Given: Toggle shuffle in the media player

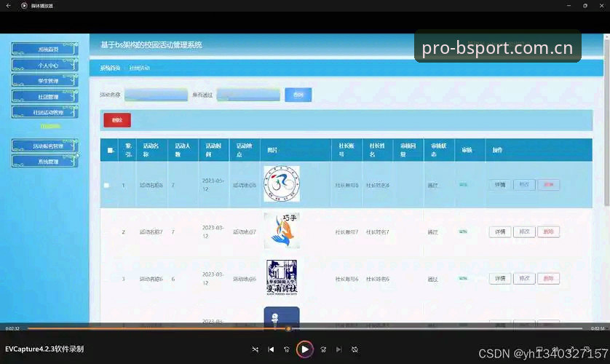Looking at the screenshot, I should [x=256, y=349].
